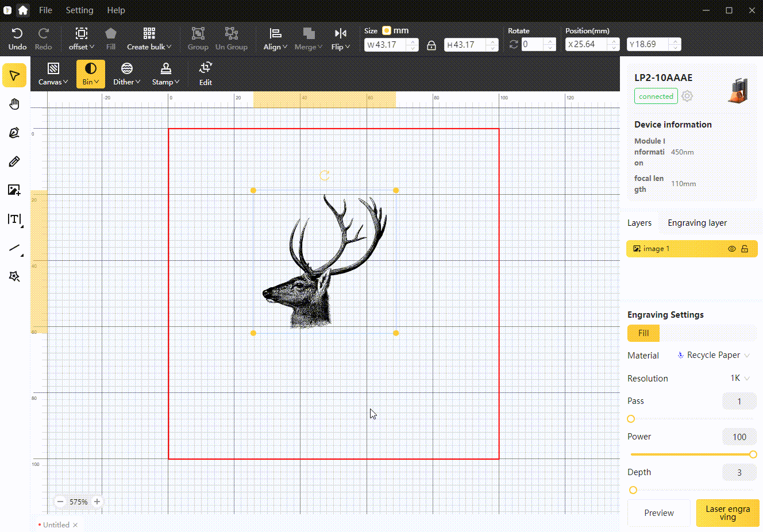
Task: Toggle the aspect ratio lock for size
Action: click(x=431, y=44)
